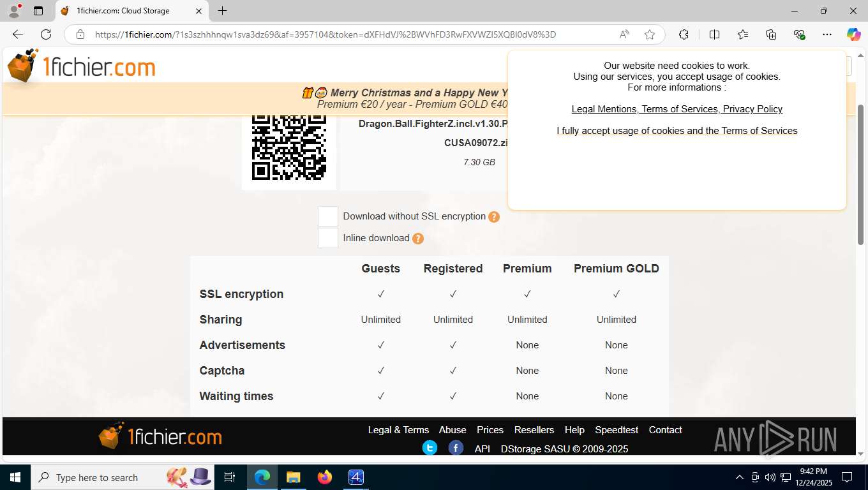Open the Contact footer link

(666, 430)
